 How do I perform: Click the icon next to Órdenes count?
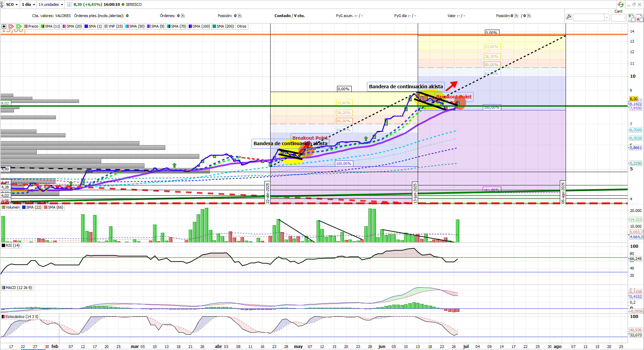pos(183,16)
